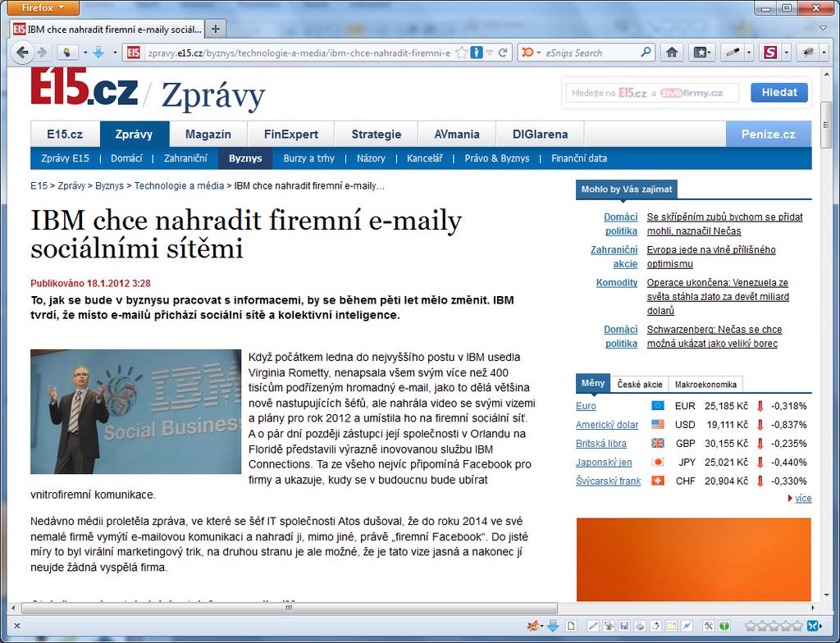This screenshot has width=840, height=643.
Task: Go back to the previous page
Action: [22, 52]
